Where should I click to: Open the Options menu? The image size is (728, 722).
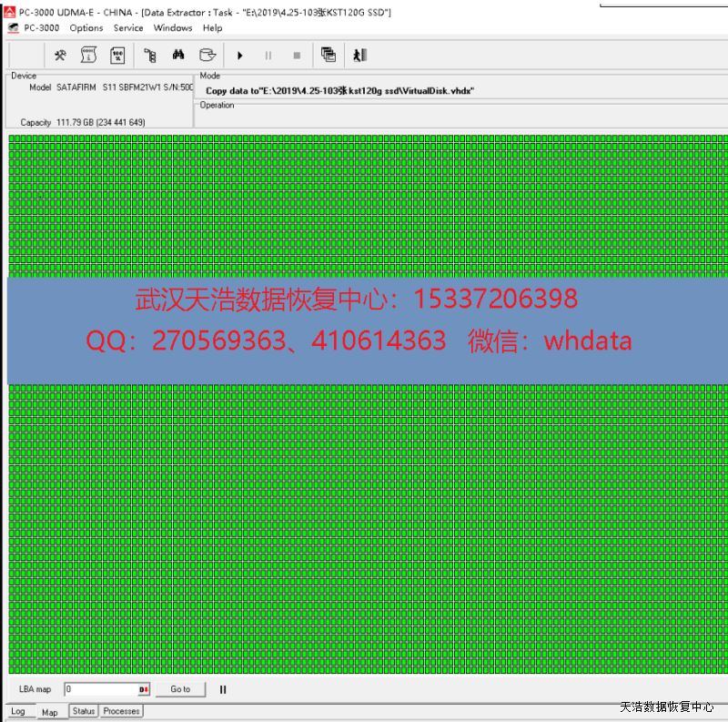[86, 28]
